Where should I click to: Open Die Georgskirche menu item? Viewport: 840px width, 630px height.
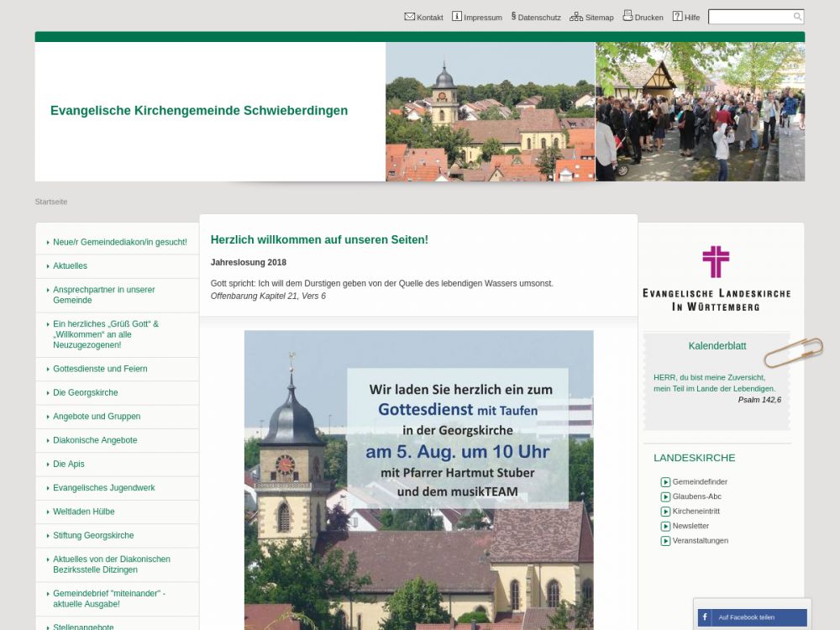coord(85,393)
